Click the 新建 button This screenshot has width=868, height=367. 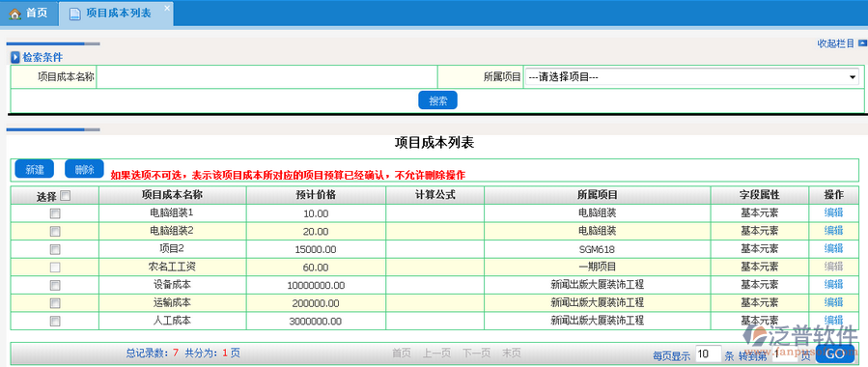tap(35, 169)
